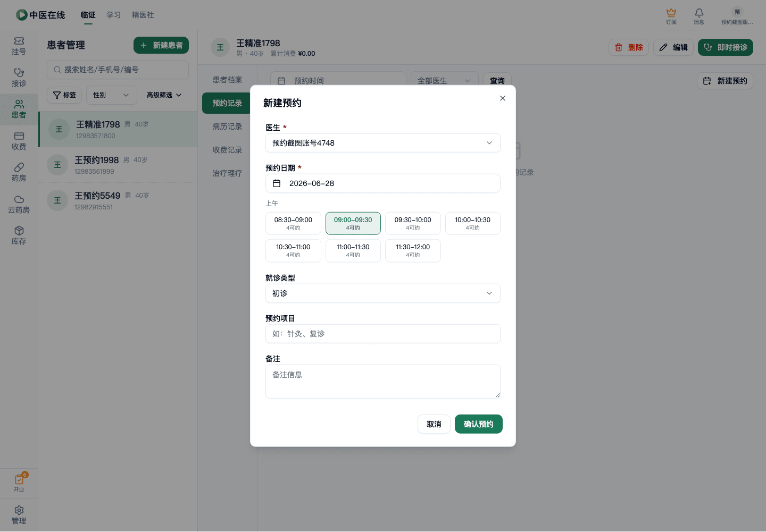
Task: Open the 性别 gender filter dropdown
Action: [x=111, y=95]
